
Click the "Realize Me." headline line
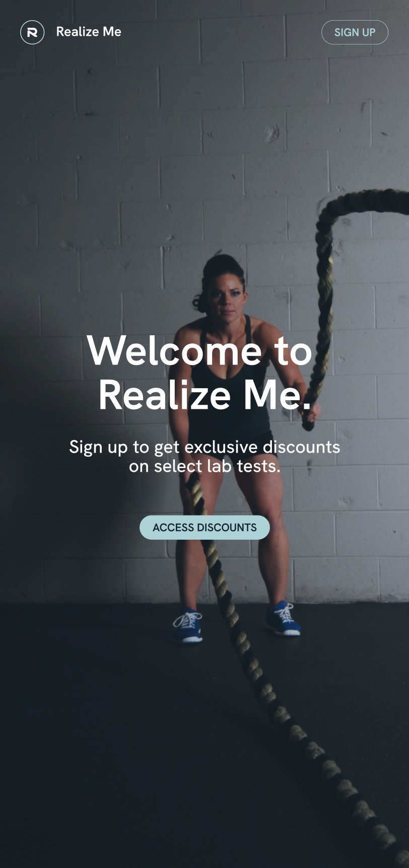click(x=204, y=395)
